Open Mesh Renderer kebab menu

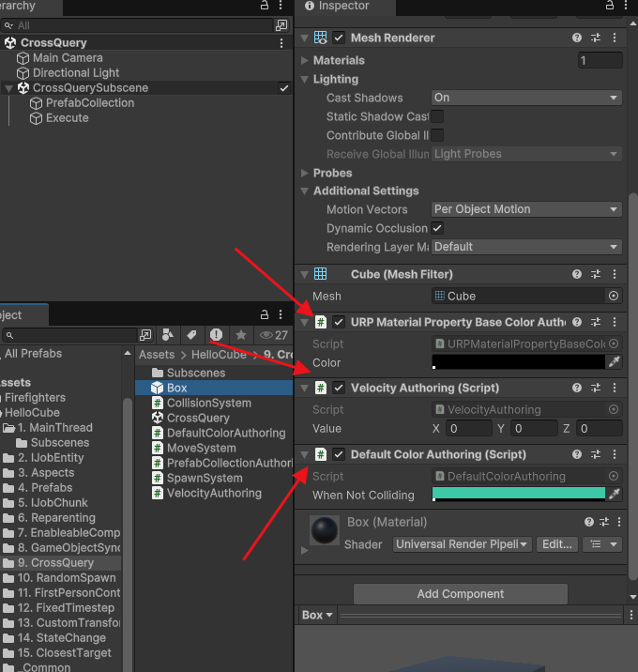click(615, 38)
